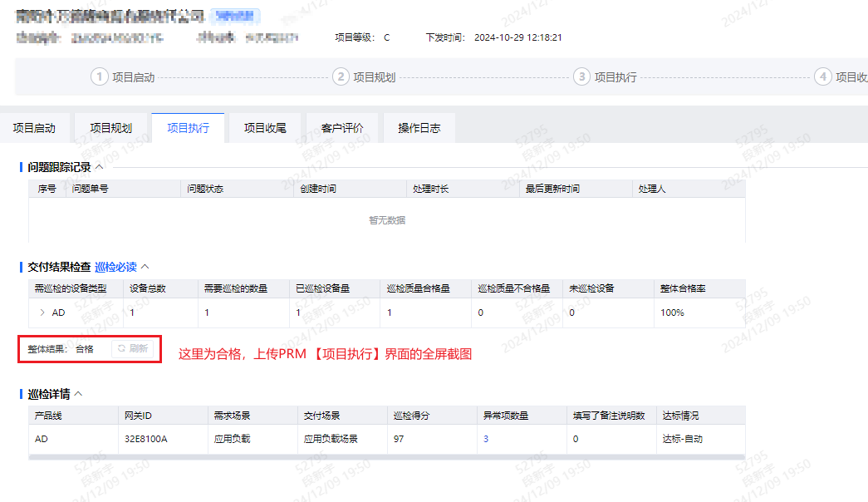Click step 3 项目执行 circle icon

[x=581, y=76]
